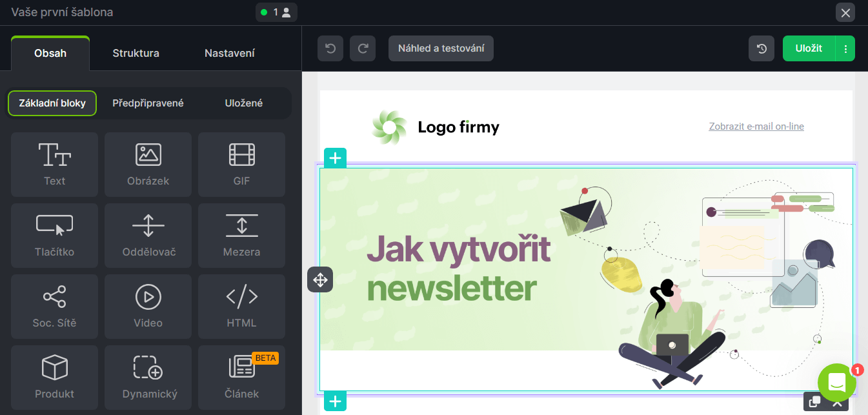The width and height of the screenshot is (868, 415).
Task: Pick the HTML code block
Action: point(242,307)
